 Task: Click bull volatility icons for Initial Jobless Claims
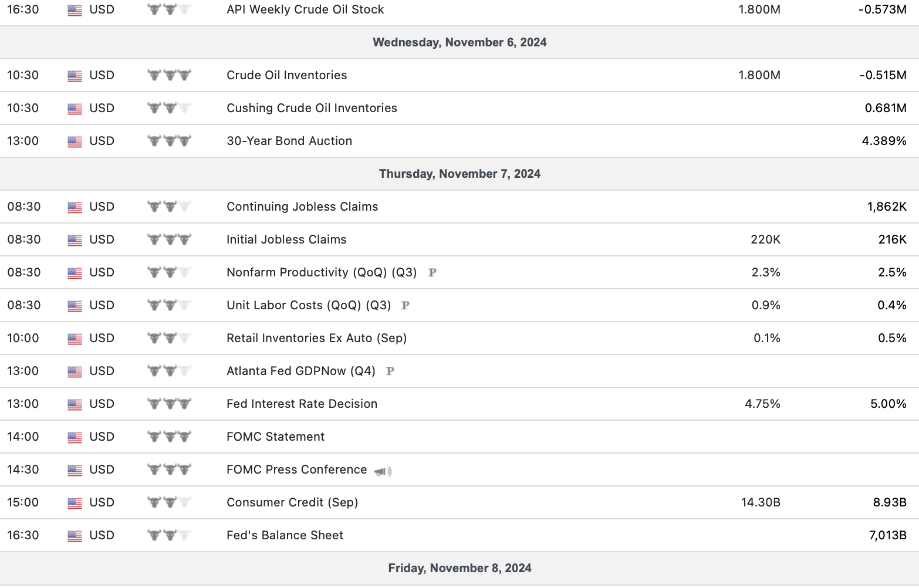tap(169, 239)
